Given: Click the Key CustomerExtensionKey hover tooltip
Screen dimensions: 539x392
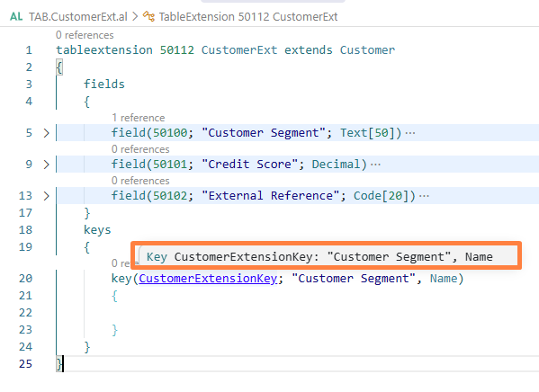Looking at the screenshot, I should pos(327,256).
